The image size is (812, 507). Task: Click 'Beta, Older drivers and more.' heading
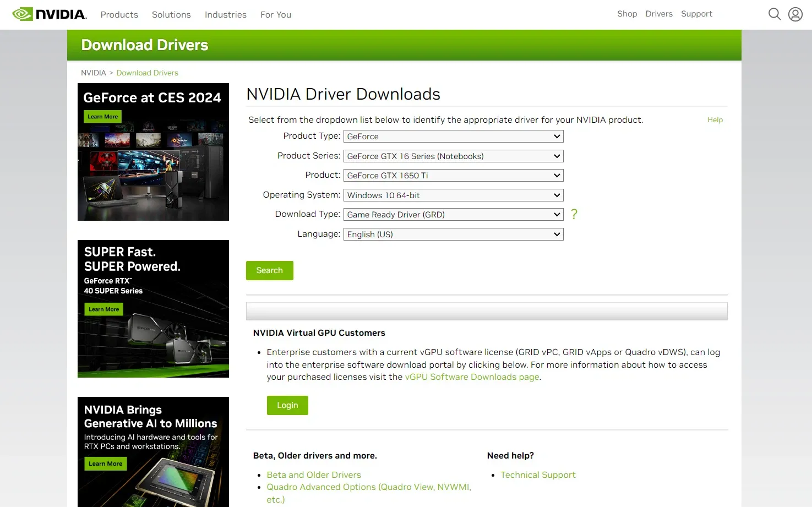(315, 456)
